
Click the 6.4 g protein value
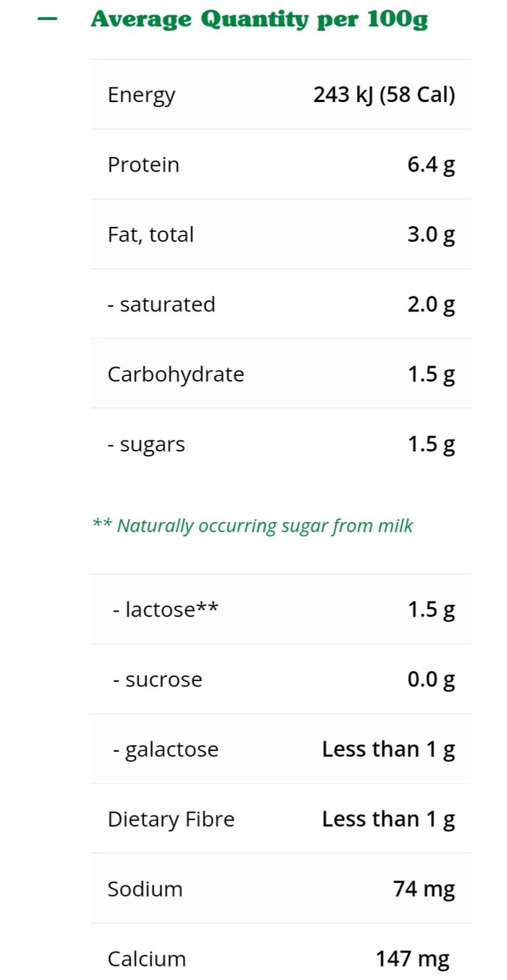coord(431,164)
